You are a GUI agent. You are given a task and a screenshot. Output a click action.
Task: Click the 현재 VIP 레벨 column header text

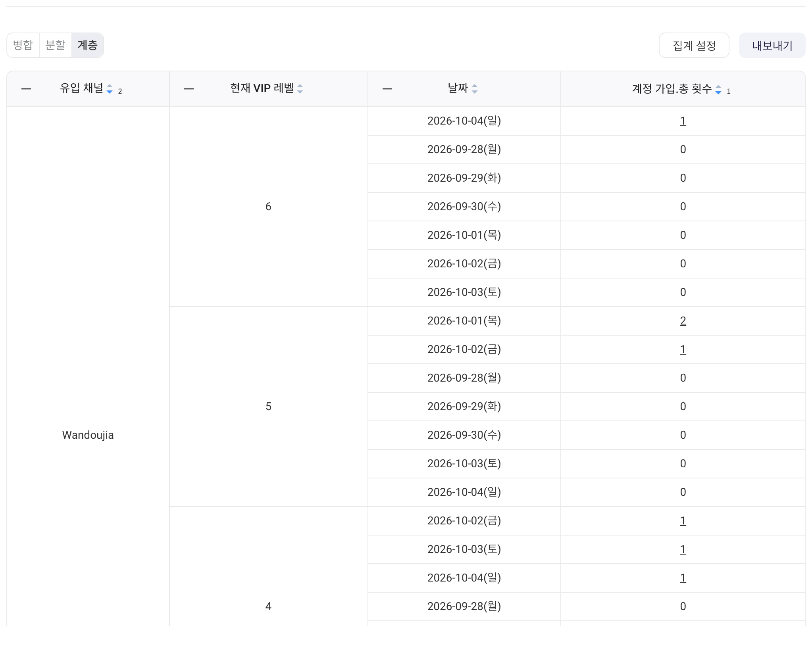262,88
